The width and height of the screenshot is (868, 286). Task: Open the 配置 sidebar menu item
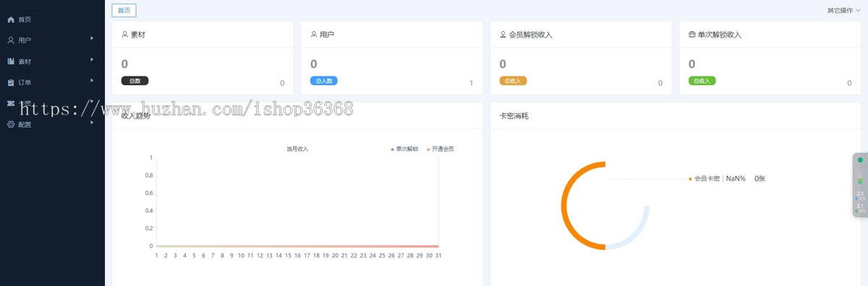[52, 124]
